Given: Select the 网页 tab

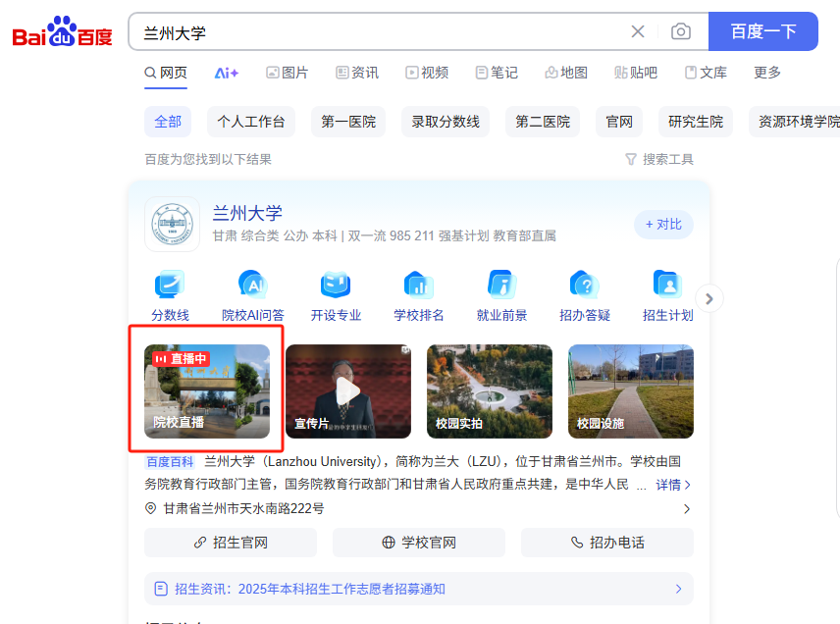Looking at the screenshot, I should pos(166,73).
